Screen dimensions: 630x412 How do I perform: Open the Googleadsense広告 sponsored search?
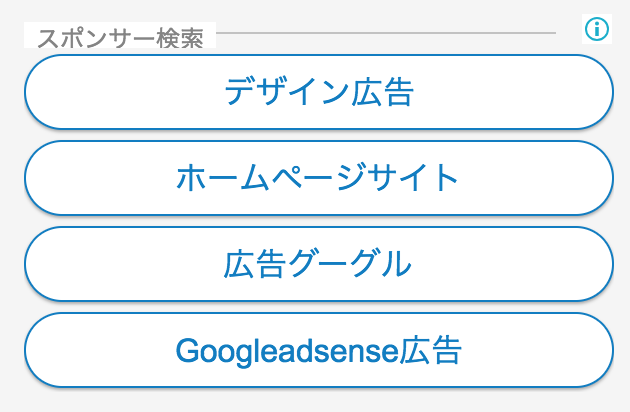(319, 350)
